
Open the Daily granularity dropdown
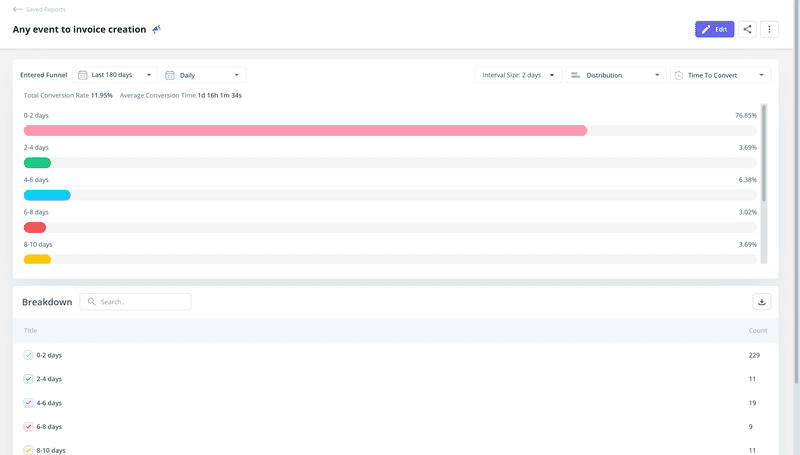pos(204,75)
